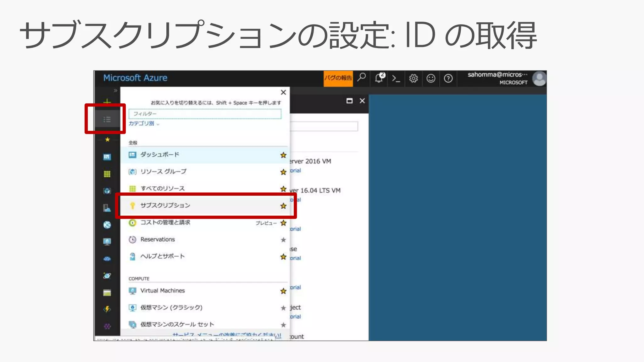644x362 pixels.
Task: Toggle the favorite star for Reservations
Action: (283, 240)
